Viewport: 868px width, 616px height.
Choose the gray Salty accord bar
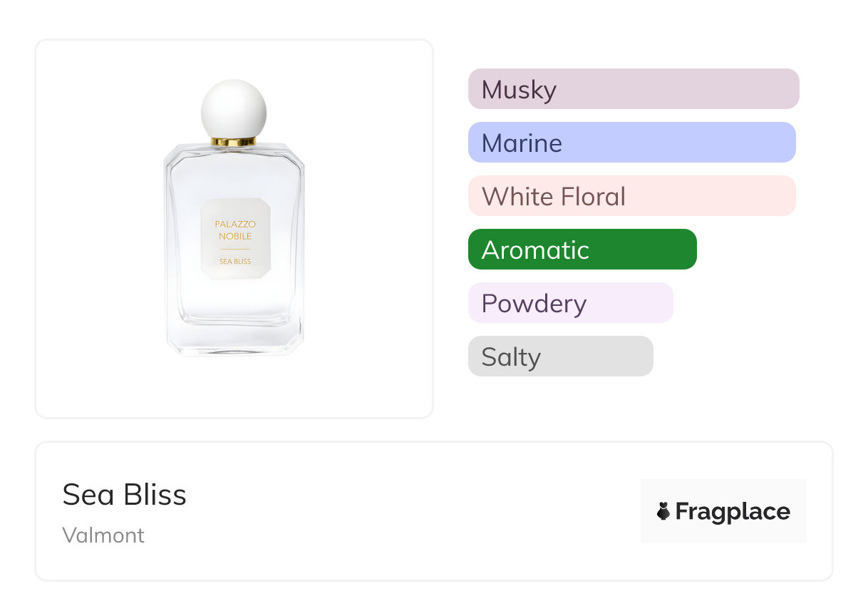[x=560, y=356]
